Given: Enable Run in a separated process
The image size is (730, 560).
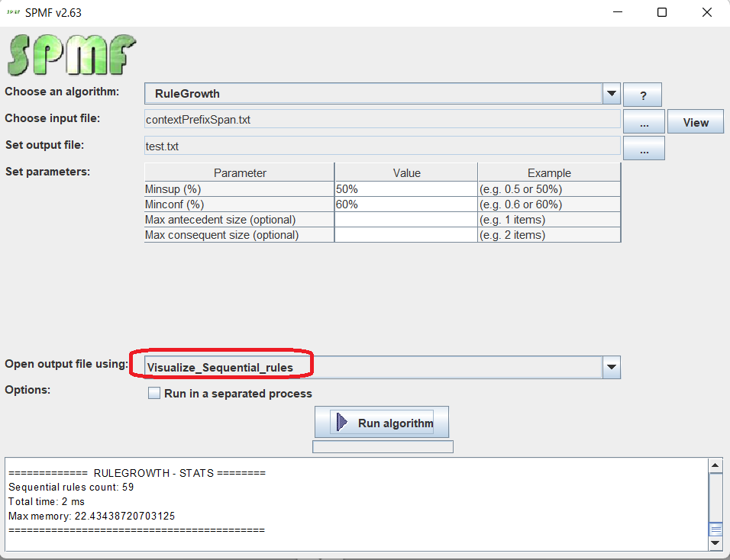Looking at the screenshot, I should coord(154,394).
